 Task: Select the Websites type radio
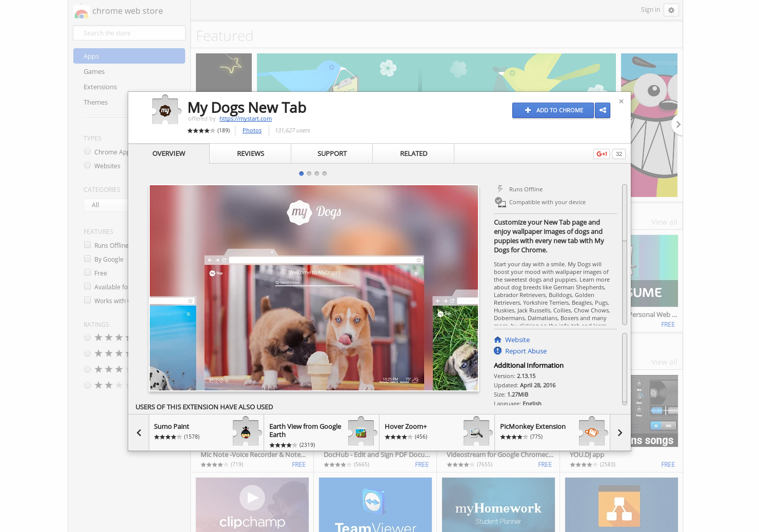click(x=87, y=165)
